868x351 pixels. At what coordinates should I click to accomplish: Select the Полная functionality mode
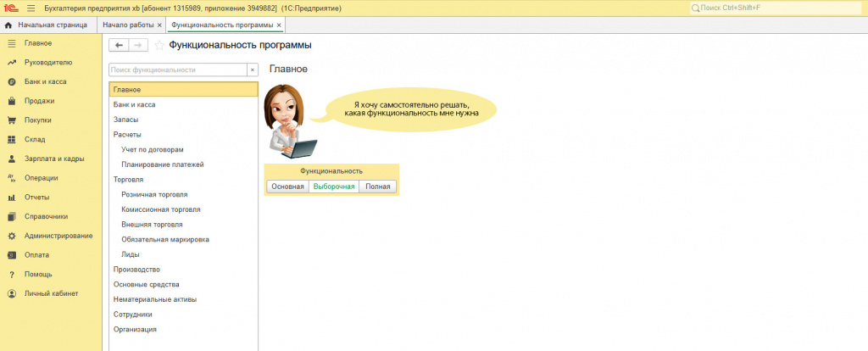click(377, 187)
